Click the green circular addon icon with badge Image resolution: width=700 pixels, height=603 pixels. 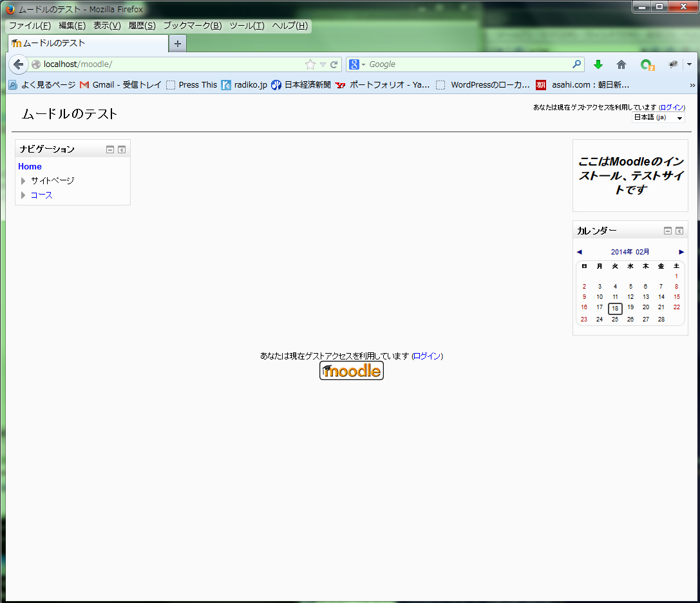[647, 65]
